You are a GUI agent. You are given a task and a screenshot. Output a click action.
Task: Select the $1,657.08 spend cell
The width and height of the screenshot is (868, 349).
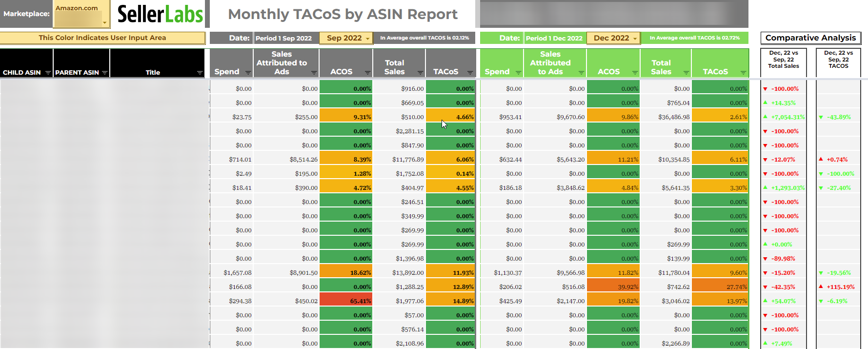(232, 273)
